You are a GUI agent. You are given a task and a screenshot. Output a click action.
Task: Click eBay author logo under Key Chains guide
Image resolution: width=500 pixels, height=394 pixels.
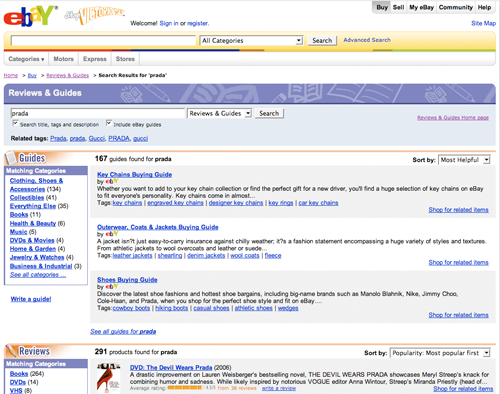pos(112,182)
